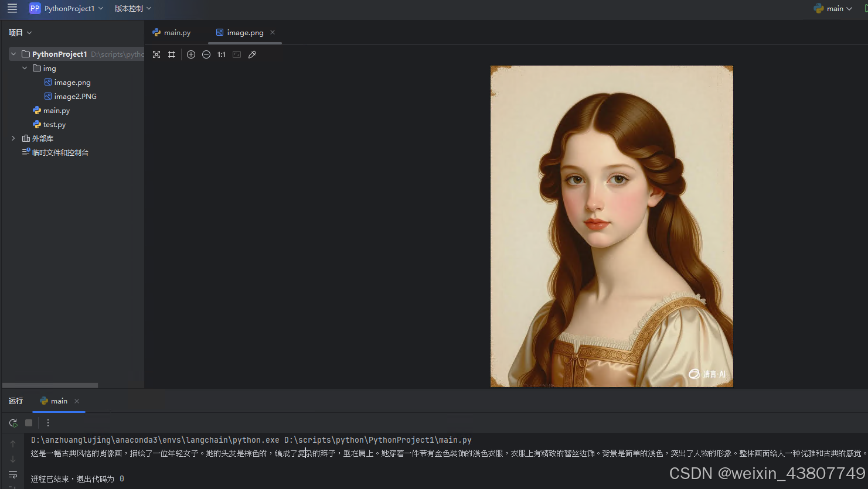Set image zoom to actual size 1:1

pyautogui.click(x=222, y=54)
